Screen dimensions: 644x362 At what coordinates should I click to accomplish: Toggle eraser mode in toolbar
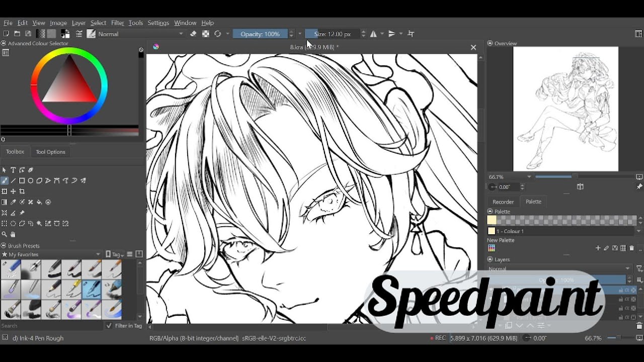click(x=193, y=34)
